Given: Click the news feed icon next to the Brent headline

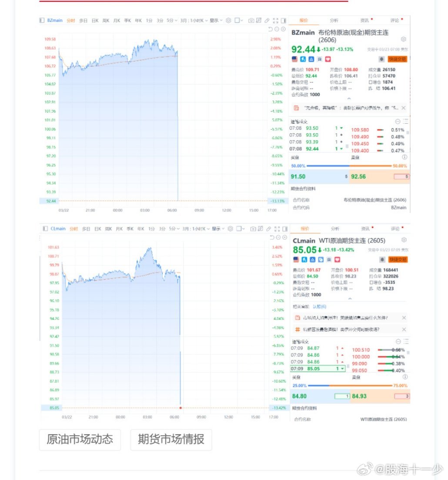Looking at the screenshot, I should click(x=297, y=107).
